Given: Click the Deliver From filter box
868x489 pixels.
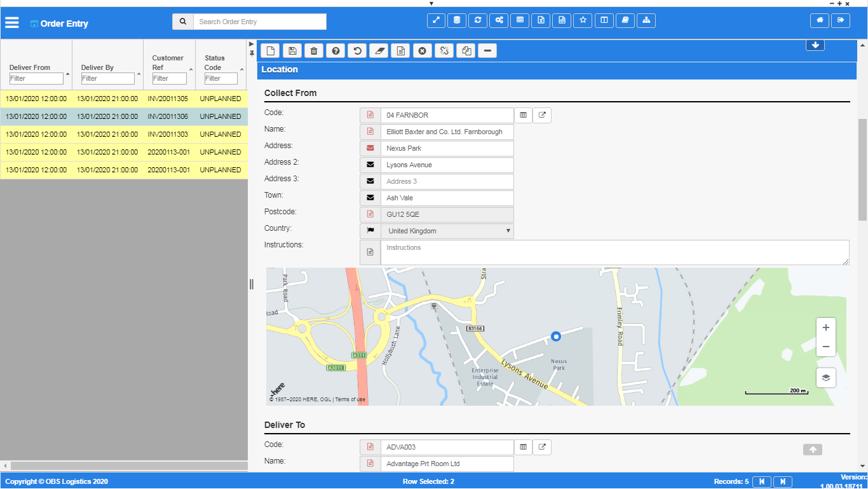Looking at the screenshot, I should (x=36, y=78).
